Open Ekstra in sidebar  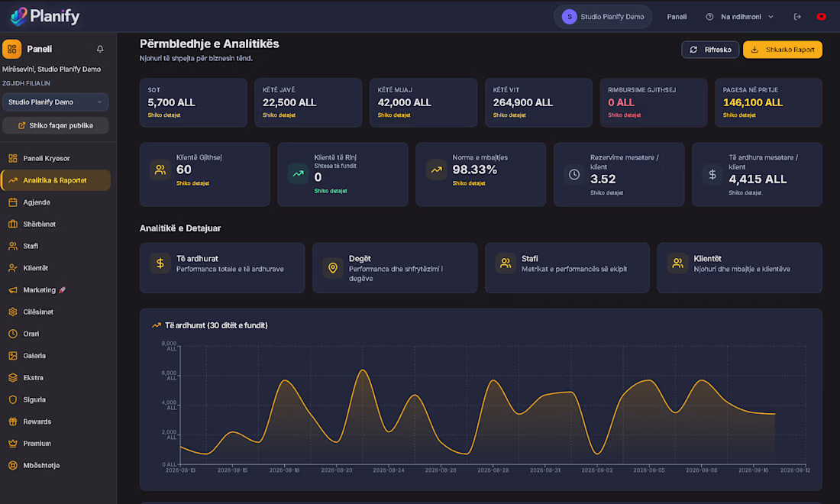pos(56,378)
